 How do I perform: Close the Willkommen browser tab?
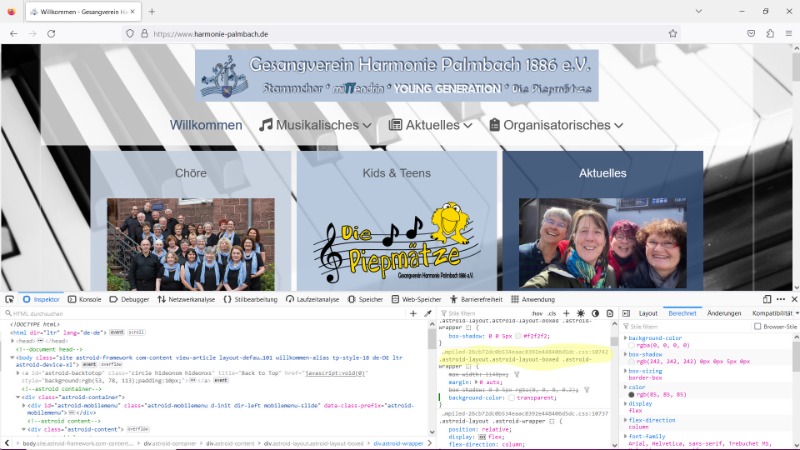tap(133, 11)
